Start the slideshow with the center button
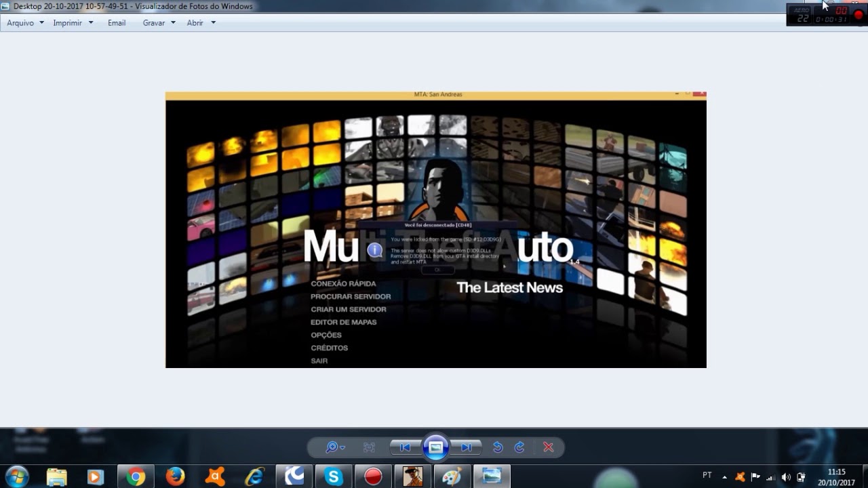Viewport: 868px width, 488px height. (x=436, y=447)
